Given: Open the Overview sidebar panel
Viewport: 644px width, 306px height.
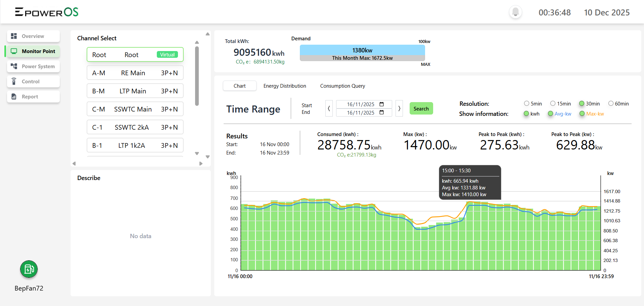Looking at the screenshot, I should [33, 36].
